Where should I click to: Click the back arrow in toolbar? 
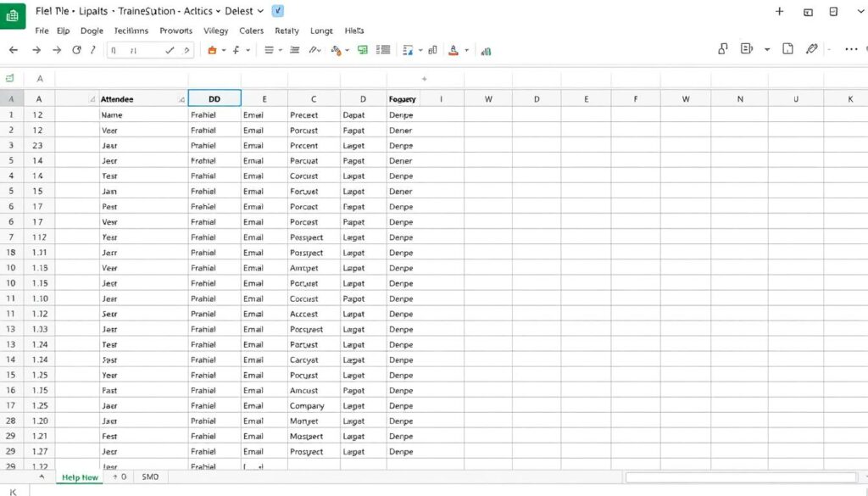(14, 50)
